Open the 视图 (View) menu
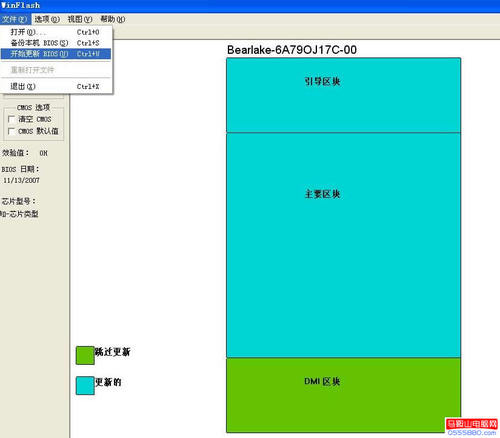 click(80, 19)
